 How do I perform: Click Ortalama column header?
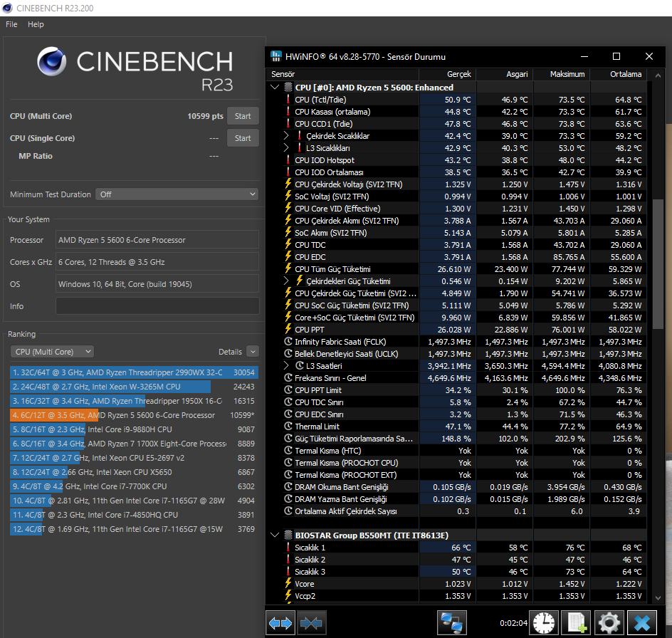pos(619,74)
